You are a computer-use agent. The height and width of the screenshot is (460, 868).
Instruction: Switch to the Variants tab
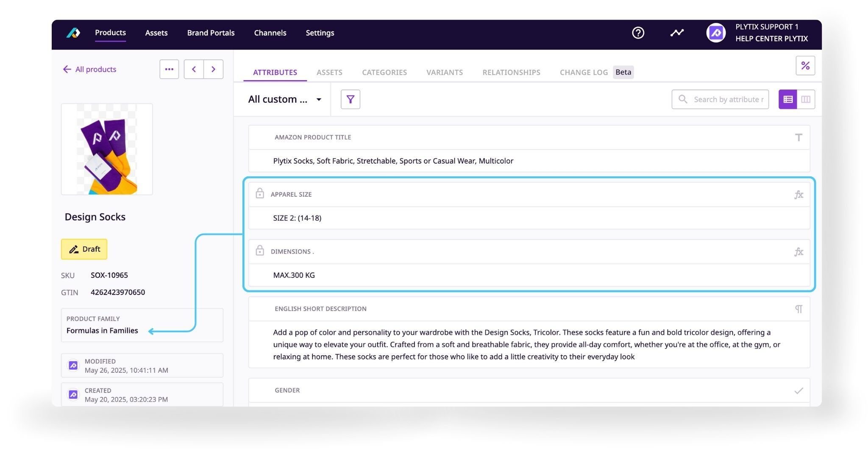click(444, 72)
